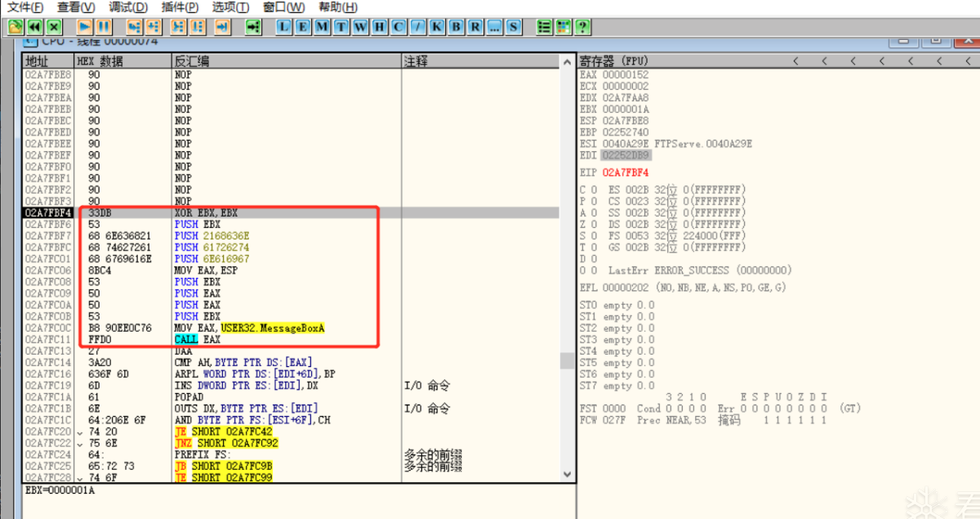The width and height of the screenshot is (980, 519).
Task: Open Executable modules via E icon
Action: click(x=302, y=26)
